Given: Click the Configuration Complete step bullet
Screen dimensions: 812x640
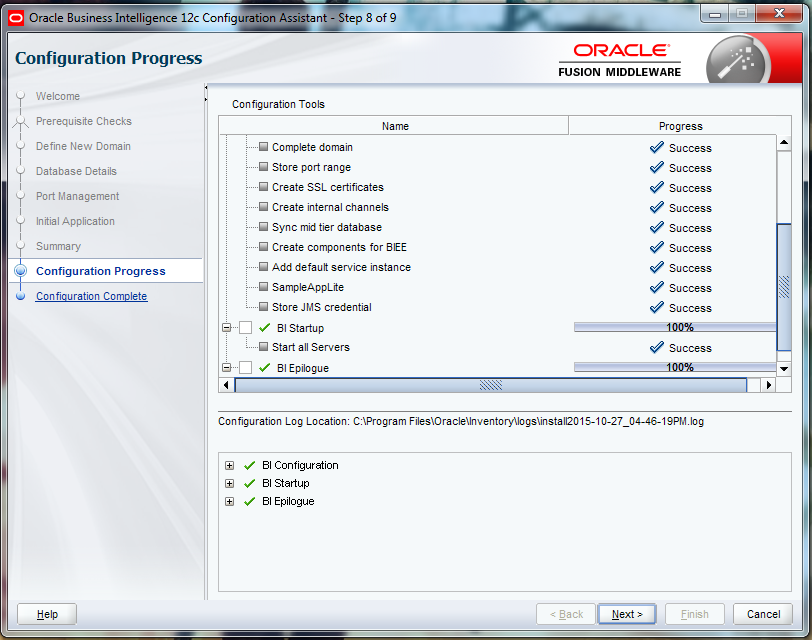Looking at the screenshot, I should coord(21,296).
